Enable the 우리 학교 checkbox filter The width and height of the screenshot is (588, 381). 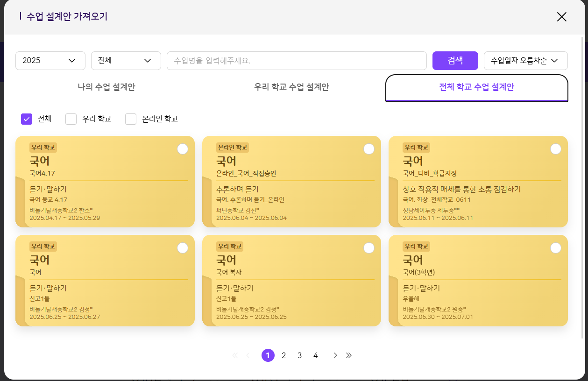click(x=71, y=119)
